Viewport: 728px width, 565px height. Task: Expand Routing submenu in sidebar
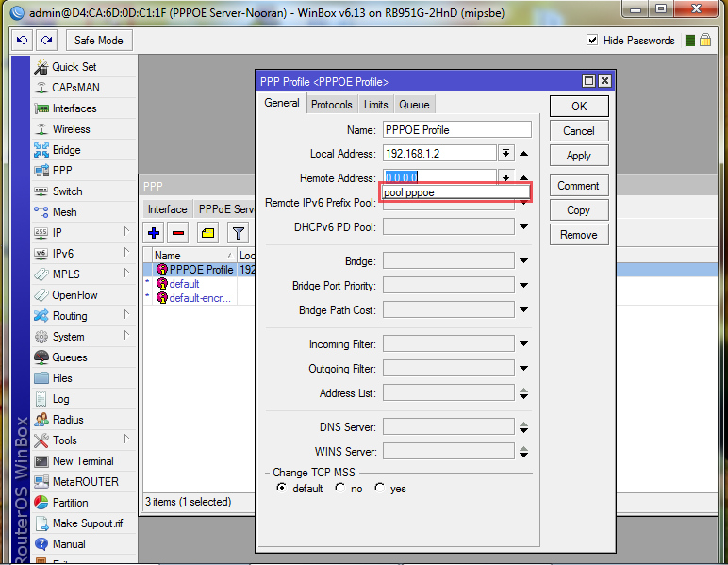[126, 315]
